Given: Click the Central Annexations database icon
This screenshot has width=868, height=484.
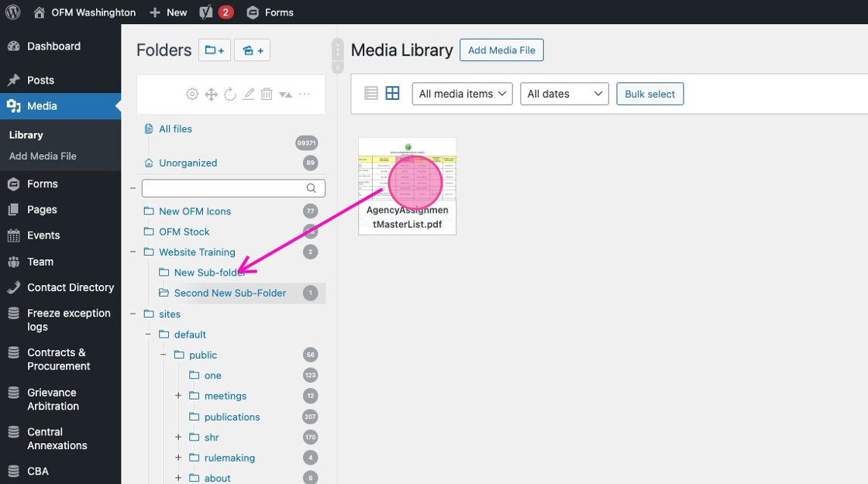Looking at the screenshot, I should click(x=14, y=432).
